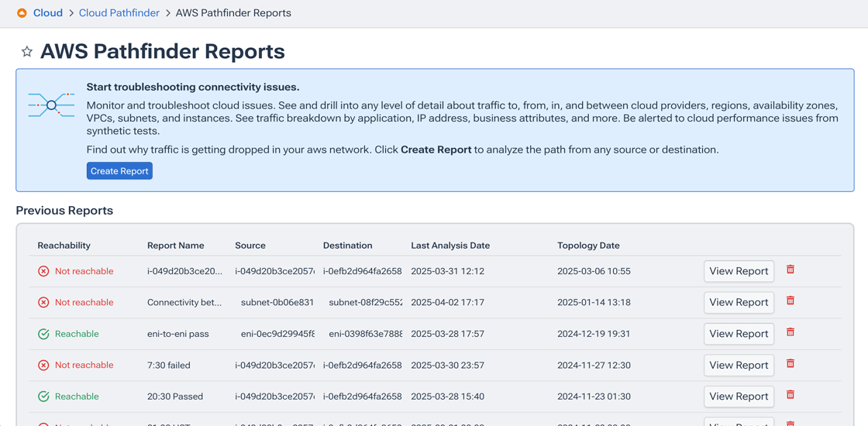Delete the 20:30 Passed report via its trash icon
The width and height of the screenshot is (868, 426).
point(790,394)
